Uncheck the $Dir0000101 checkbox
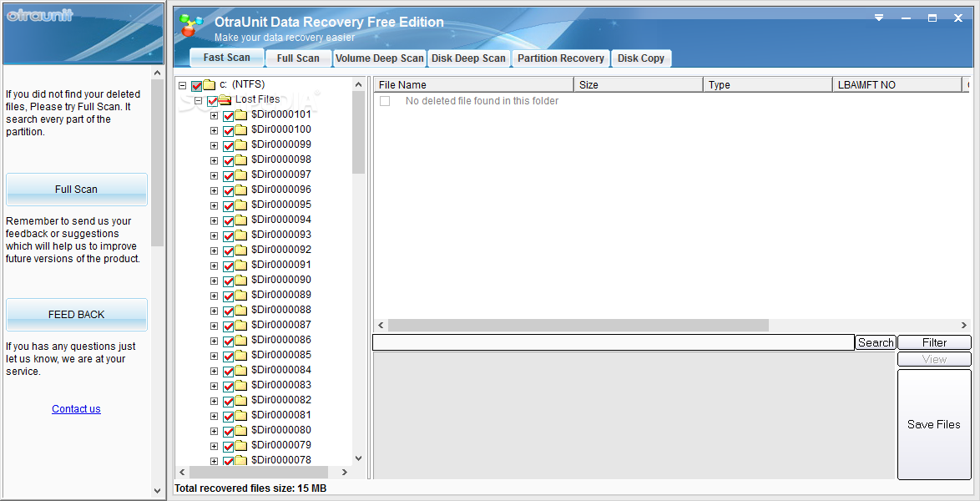Image resolution: width=980 pixels, height=501 pixels. point(228,116)
